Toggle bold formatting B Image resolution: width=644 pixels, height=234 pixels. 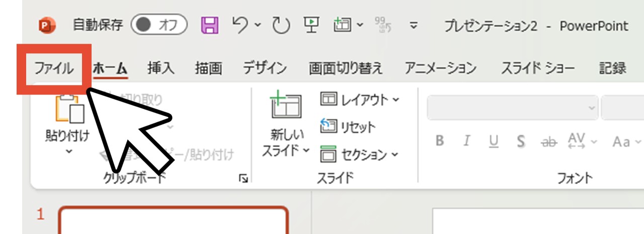tap(440, 141)
